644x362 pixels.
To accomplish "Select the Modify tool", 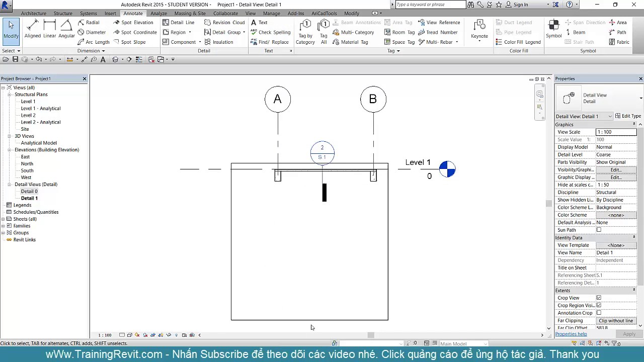I will [x=11, y=31].
